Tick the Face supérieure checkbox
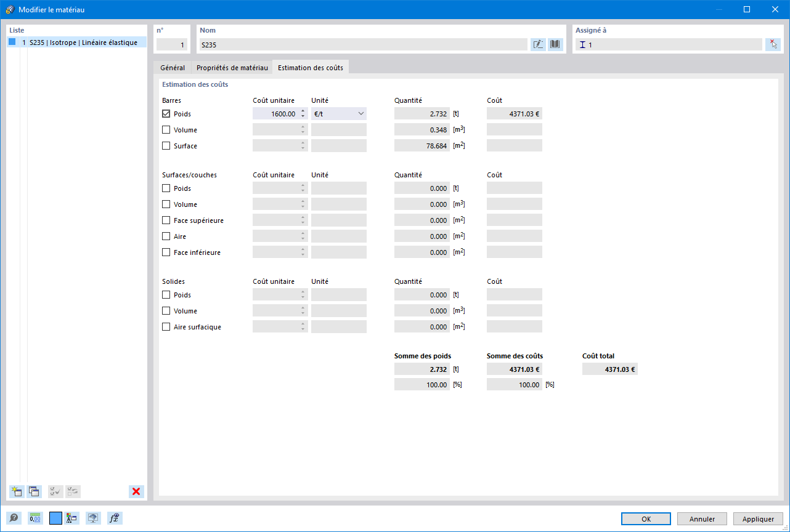Viewport: 790px width, 532px height. (x=166, y=220)
